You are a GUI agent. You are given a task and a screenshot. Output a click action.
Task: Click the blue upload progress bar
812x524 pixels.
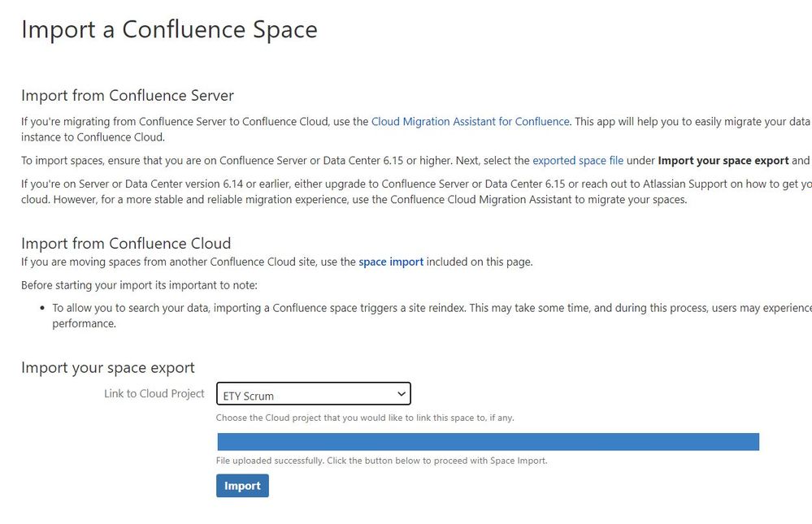pyautogui.click(x=488, y=442)
